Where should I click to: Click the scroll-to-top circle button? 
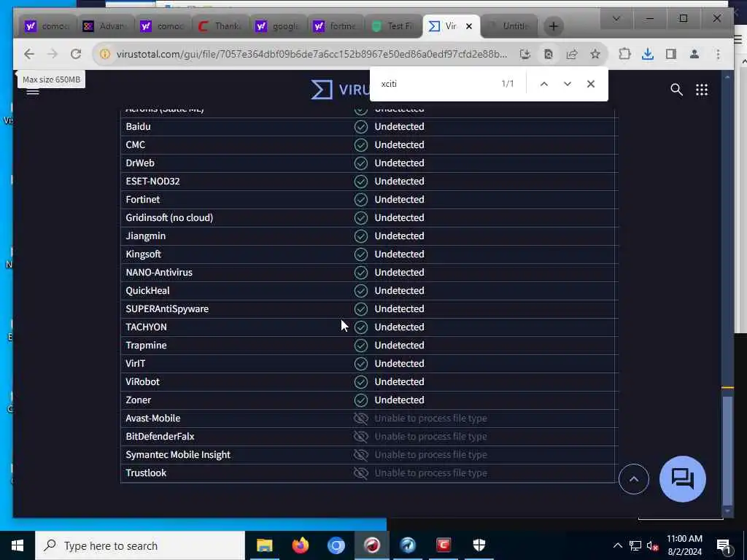(x=634, y=479)
